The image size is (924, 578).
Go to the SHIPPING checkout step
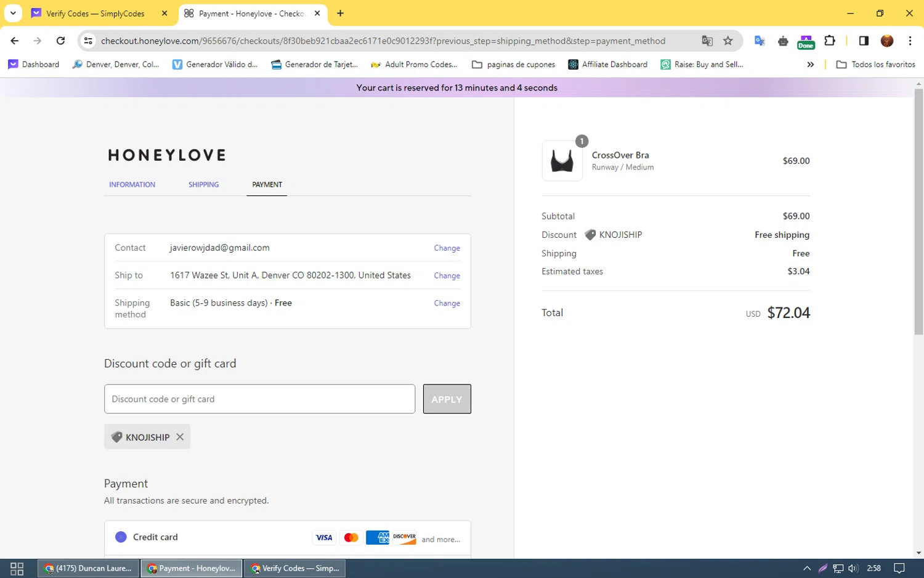(x=203, y=184)
